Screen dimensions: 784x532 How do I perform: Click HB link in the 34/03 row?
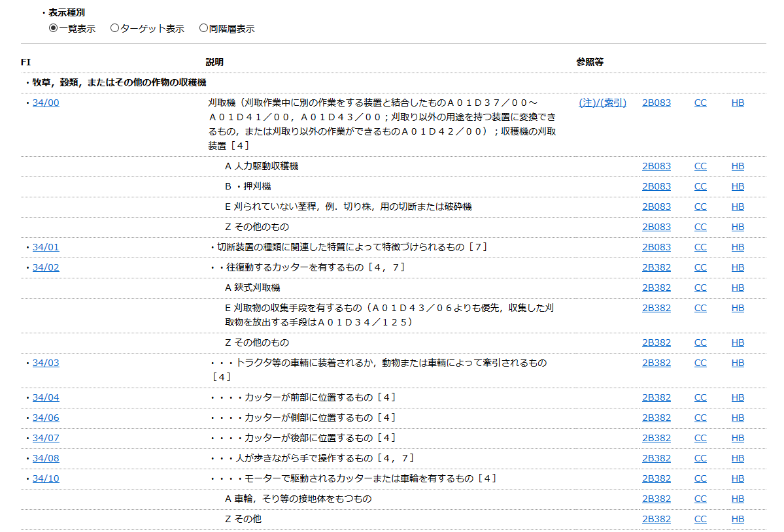[x=738, y=363]
